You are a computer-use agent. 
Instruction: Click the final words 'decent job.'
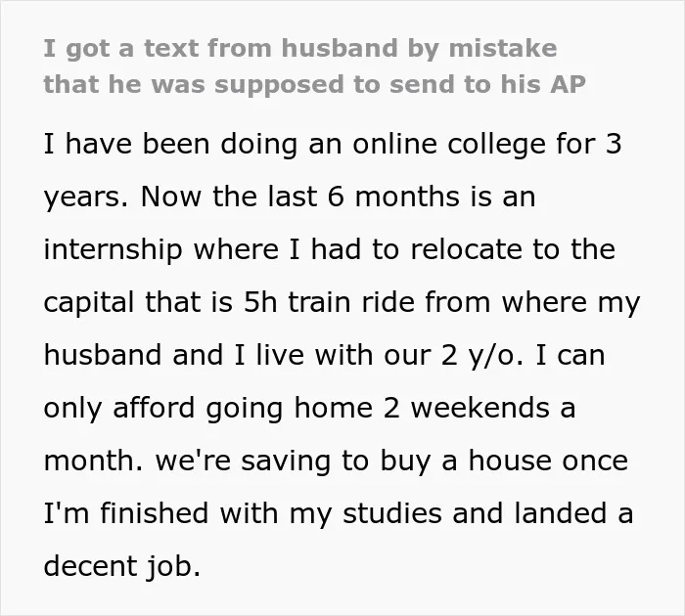(122, 567)
